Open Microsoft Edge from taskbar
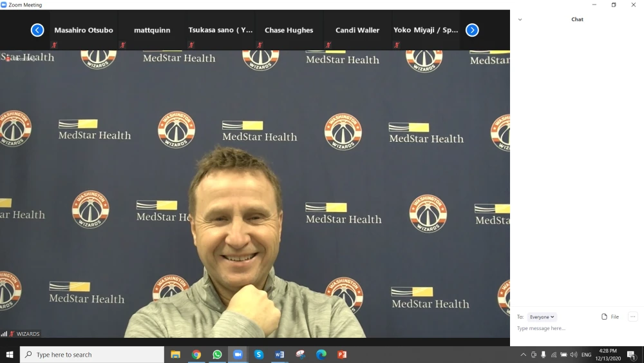The image size is (644, 363). click(321, 355)
